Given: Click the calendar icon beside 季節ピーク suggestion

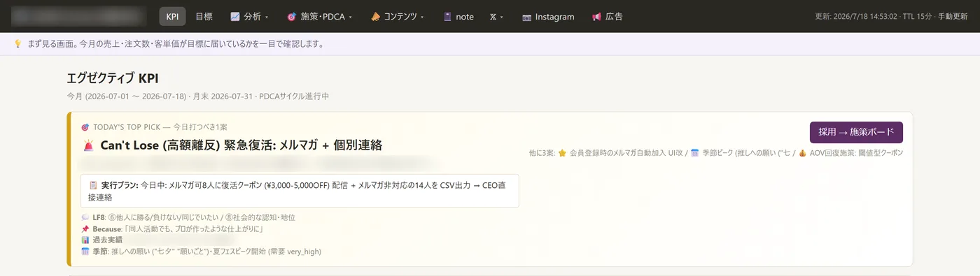Looking at the screenshot, I should [694, 152].
